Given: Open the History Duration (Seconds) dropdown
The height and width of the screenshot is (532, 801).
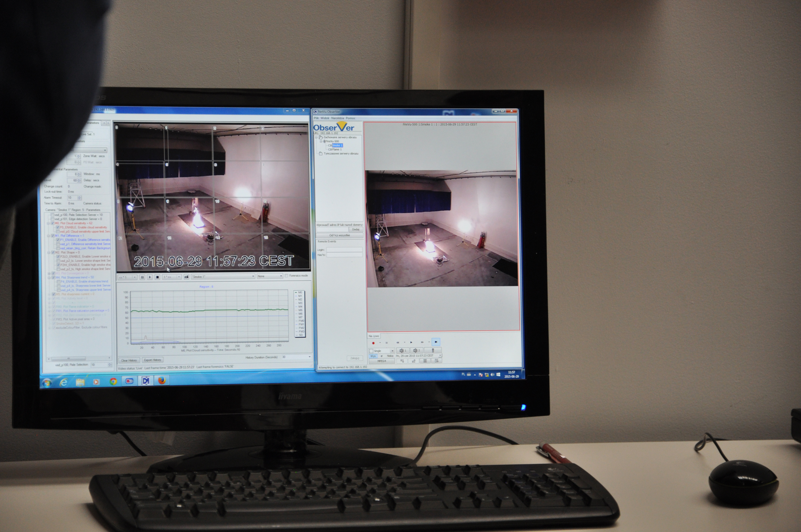Looking at the screenshot, I should [x=297, y=357].
